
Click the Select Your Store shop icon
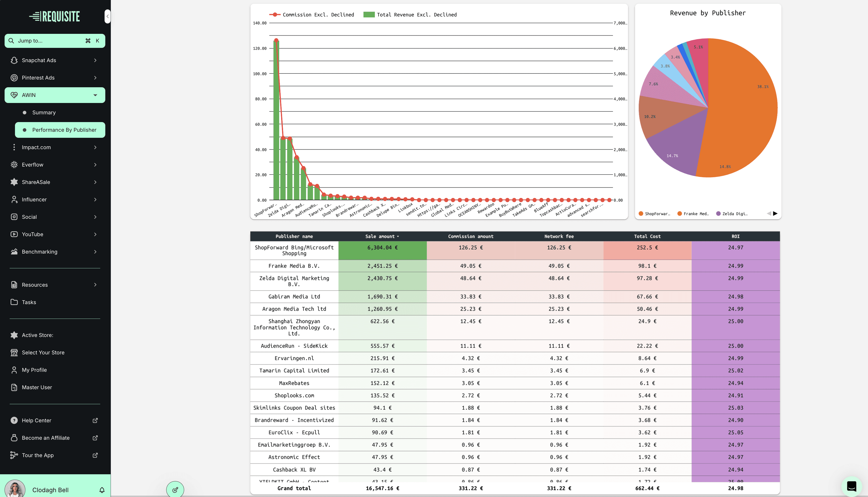tap(14, 352)
